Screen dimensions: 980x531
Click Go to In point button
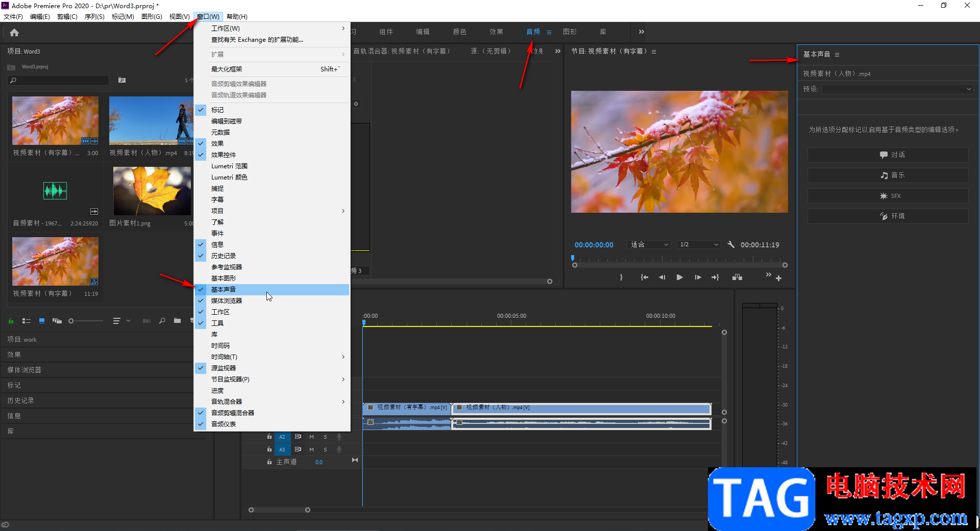point(644,277)
